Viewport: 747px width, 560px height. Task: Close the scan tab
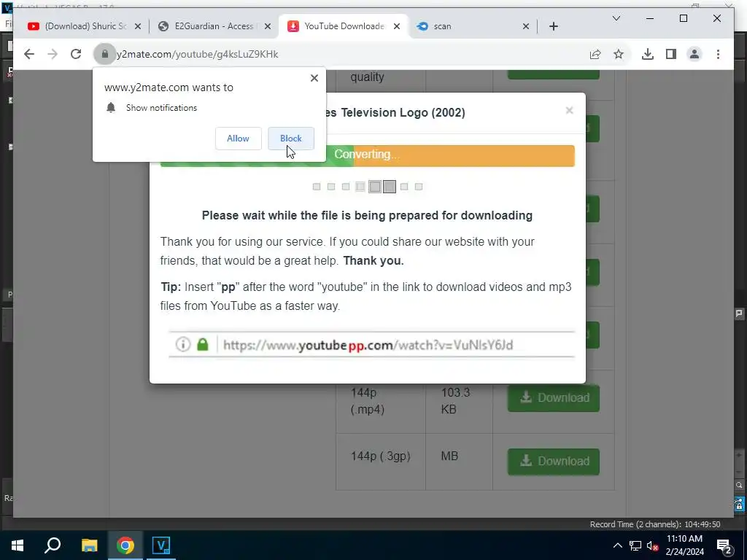tap(526, 26)
